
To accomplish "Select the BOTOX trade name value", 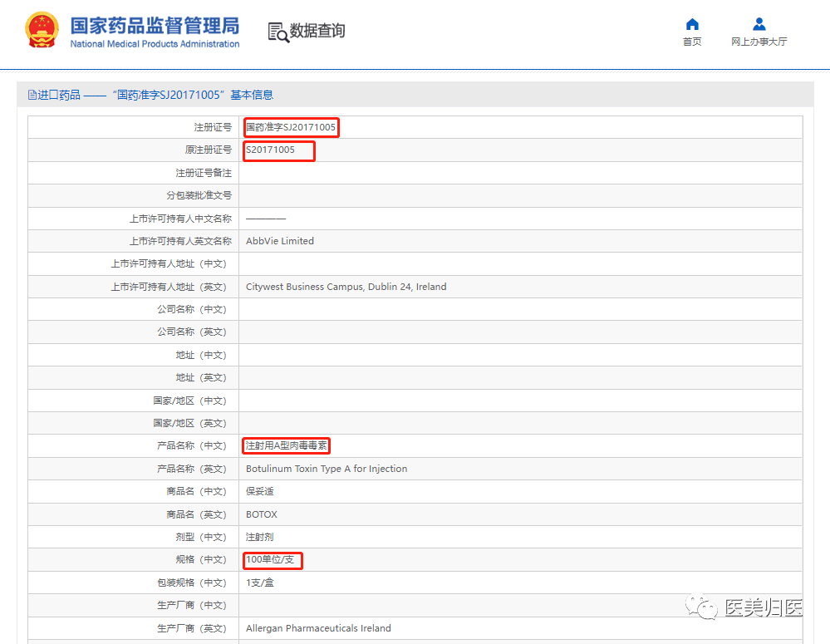I will (x=262, y=514).
